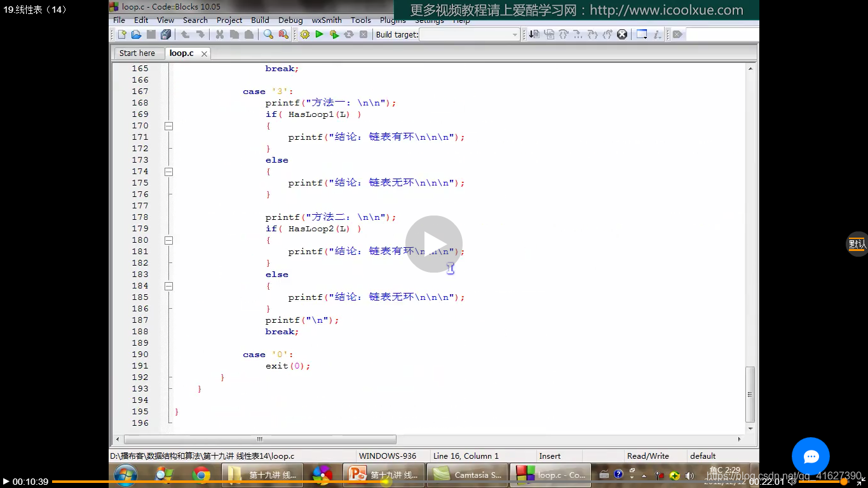
Task: Open the Build menu
Action: (x=260, y=20)
